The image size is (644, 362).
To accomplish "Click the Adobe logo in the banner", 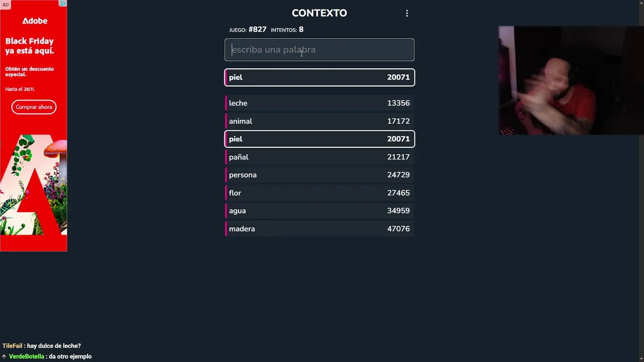I will point(35,21).
